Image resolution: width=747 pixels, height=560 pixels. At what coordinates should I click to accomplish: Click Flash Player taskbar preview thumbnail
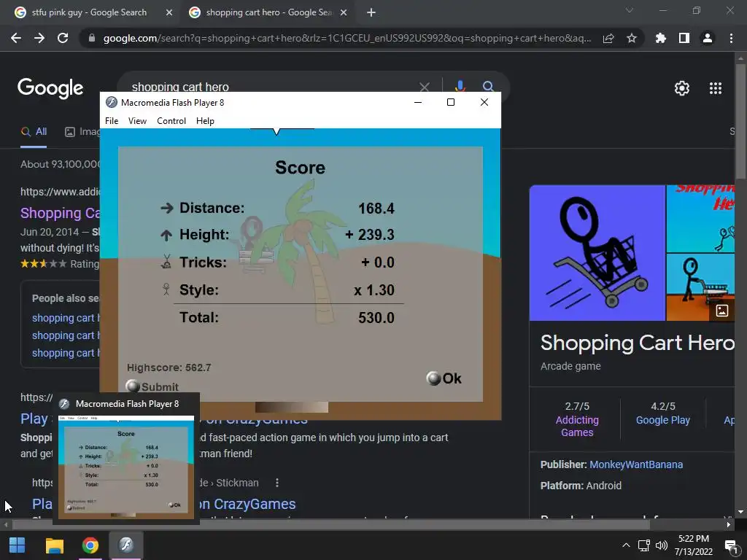click(x=126, y=467)
